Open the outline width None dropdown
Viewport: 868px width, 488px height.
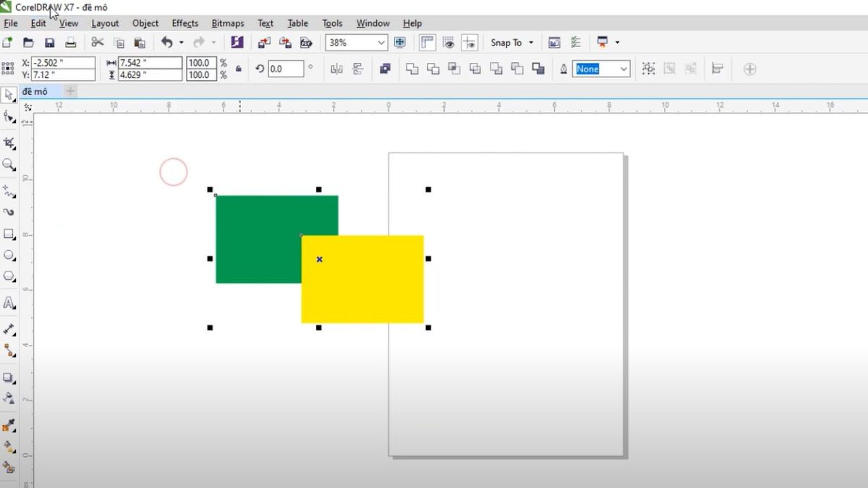pos(624,69)
